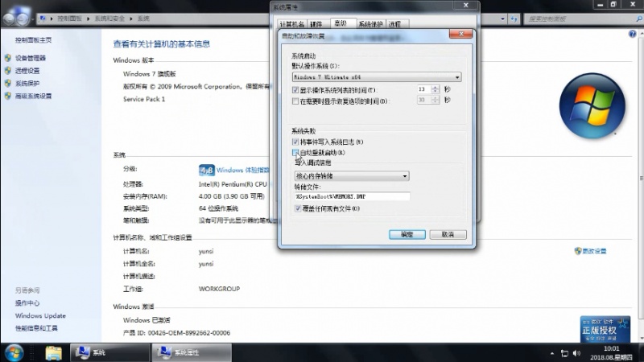This screenshot has width=644, height=362.
Task: Open the default operating system dropdown
Action: [377, 77]
